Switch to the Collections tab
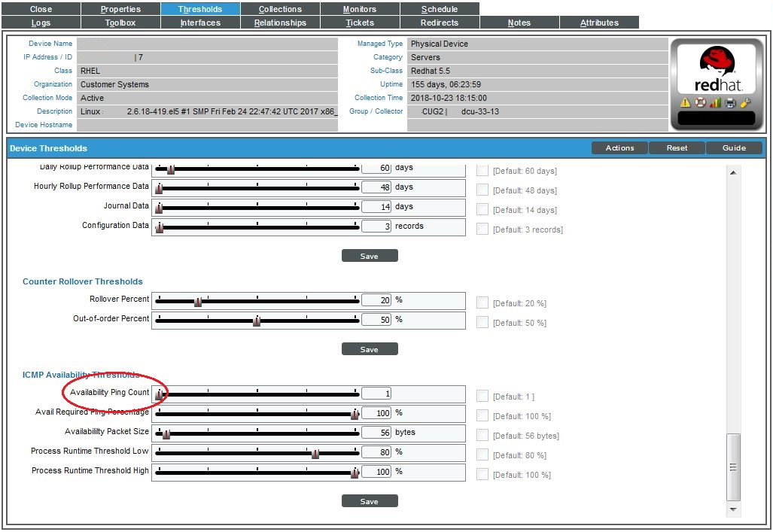Image resolution: width=773 pixels, height=532 pixels. point(280,8)
